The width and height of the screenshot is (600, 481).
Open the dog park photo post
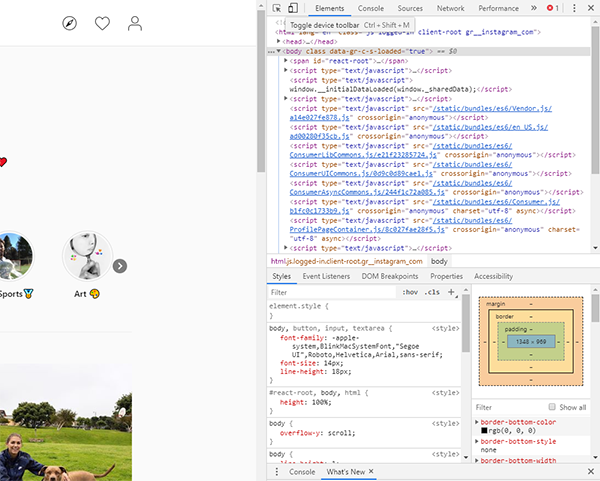(x=66, y=422)
